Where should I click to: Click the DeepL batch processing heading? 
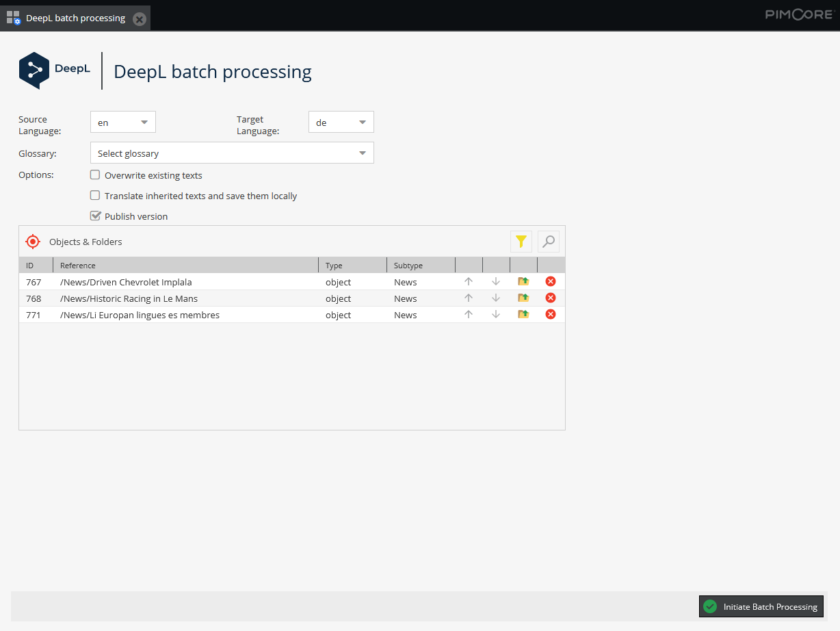tap(213, 71)
